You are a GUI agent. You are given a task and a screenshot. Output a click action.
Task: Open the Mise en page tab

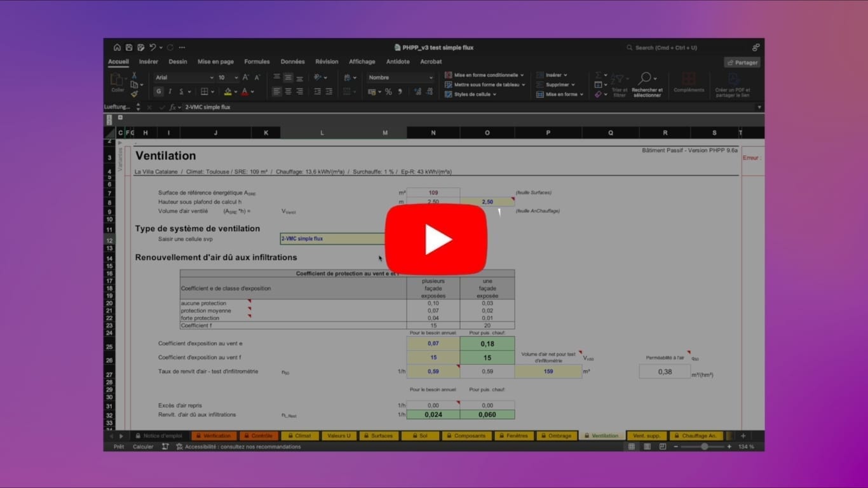[x=215, y=62]
